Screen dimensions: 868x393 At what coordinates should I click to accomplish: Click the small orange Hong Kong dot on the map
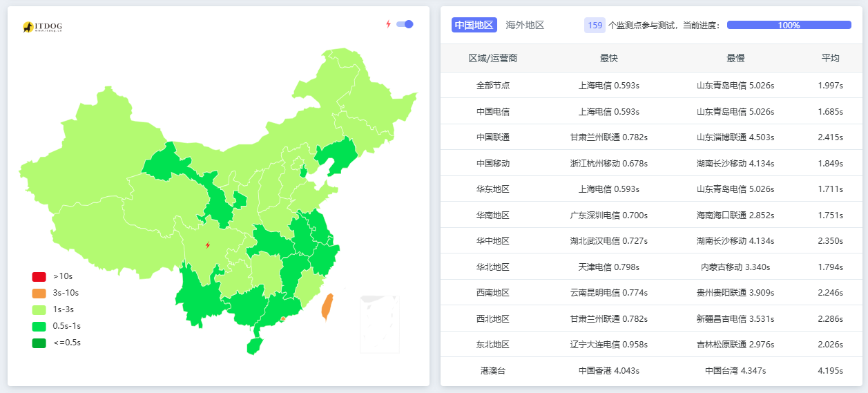point(283,318)
